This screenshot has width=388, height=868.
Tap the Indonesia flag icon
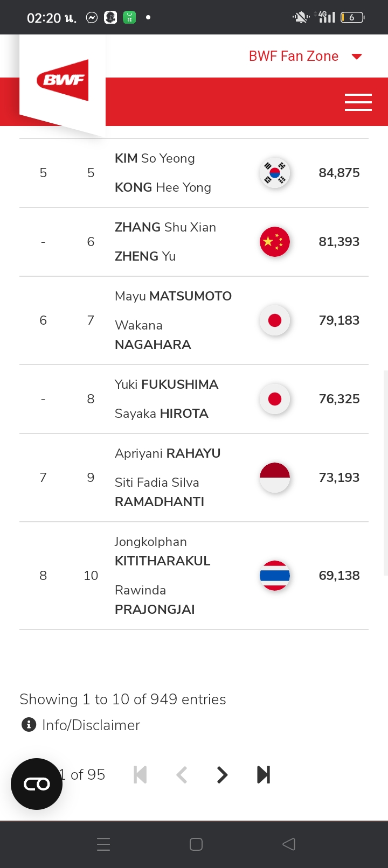point(275,478)
